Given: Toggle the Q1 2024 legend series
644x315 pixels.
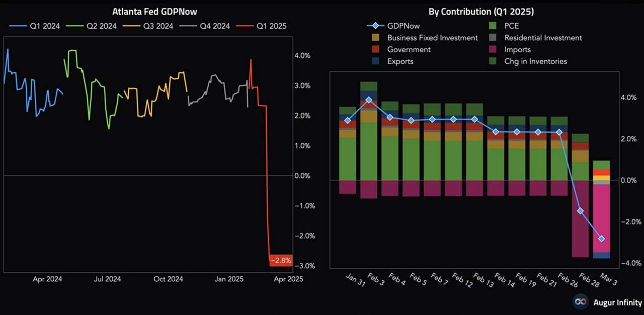Looking at the screenshot, I should 34,26.
